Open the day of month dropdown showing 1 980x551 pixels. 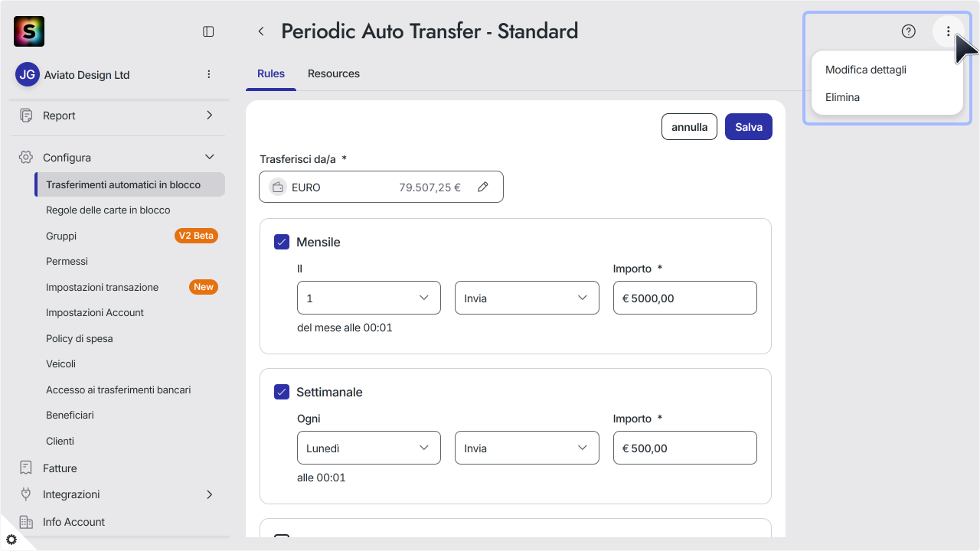click(x=369, y=298)
